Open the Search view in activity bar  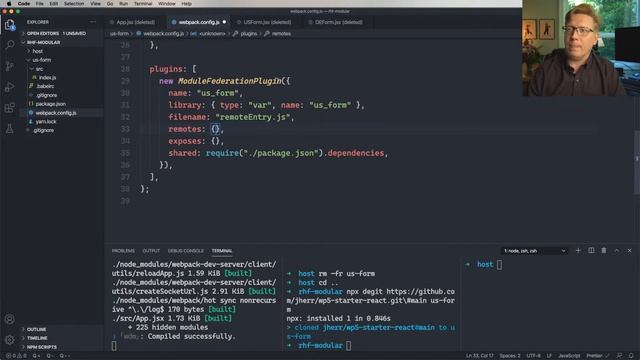tap(10, 45)
